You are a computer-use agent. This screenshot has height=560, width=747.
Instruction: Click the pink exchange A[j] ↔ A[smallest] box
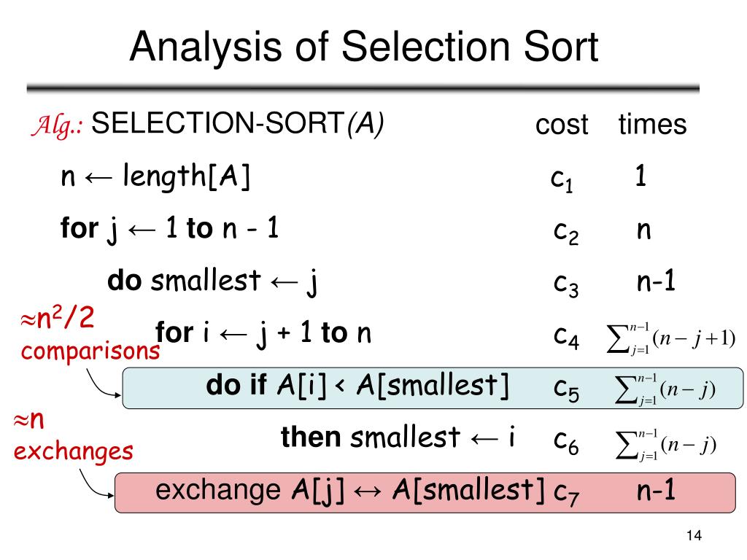coord(425,493)
